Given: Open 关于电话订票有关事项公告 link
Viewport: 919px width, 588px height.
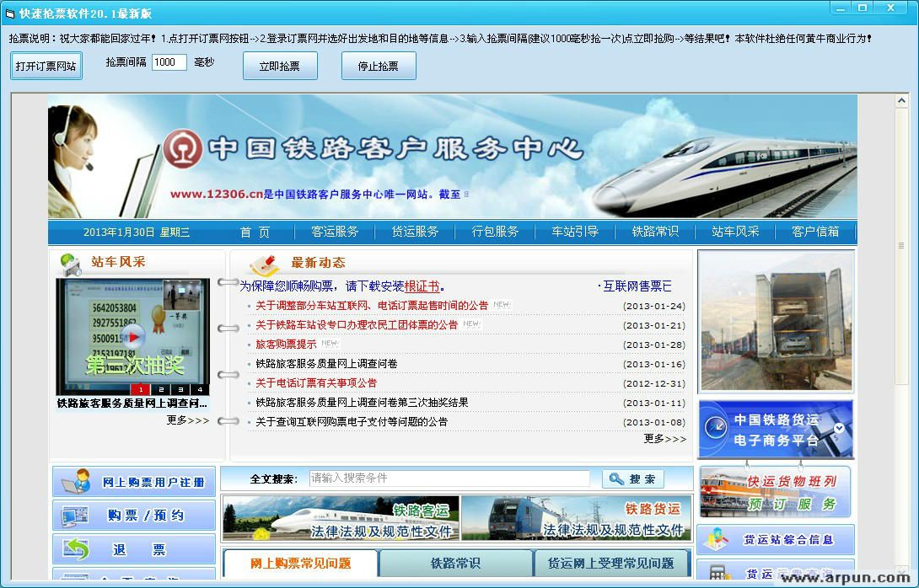Looking at the screenshot, I should coord(316,383).
